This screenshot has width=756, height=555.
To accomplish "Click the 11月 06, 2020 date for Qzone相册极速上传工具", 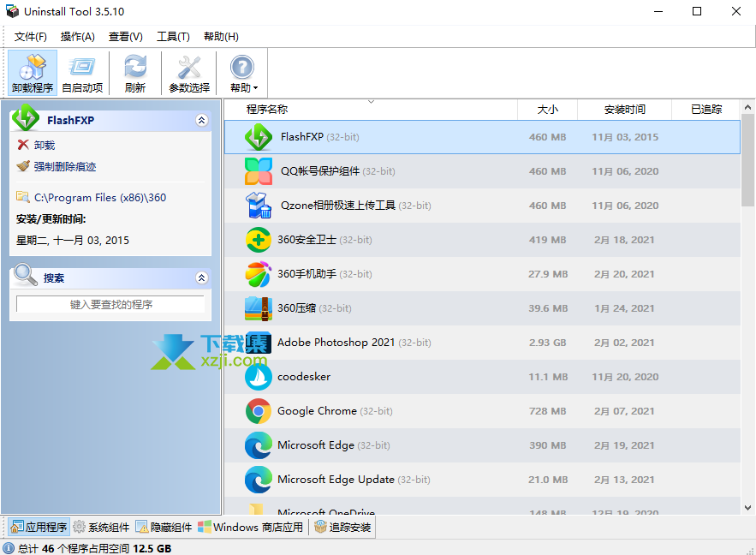I will [625, 206].
